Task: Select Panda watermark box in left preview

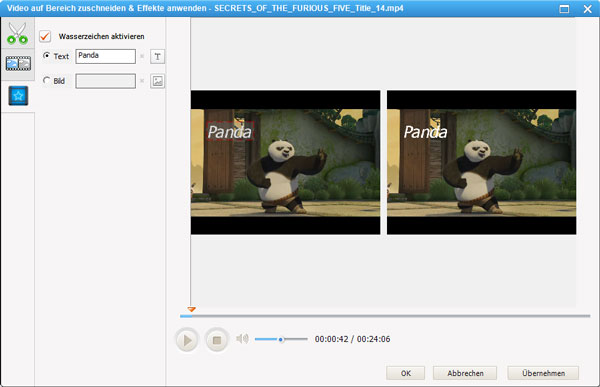Action: 230,132
